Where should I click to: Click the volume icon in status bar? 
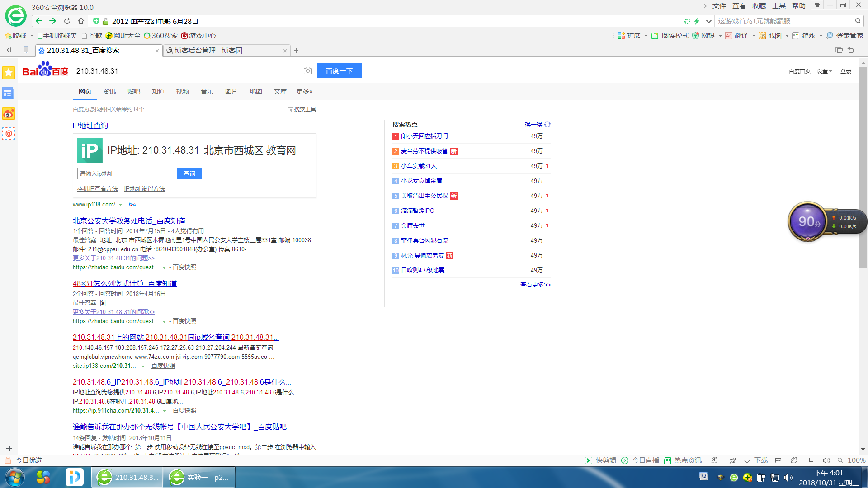point(826,460)
